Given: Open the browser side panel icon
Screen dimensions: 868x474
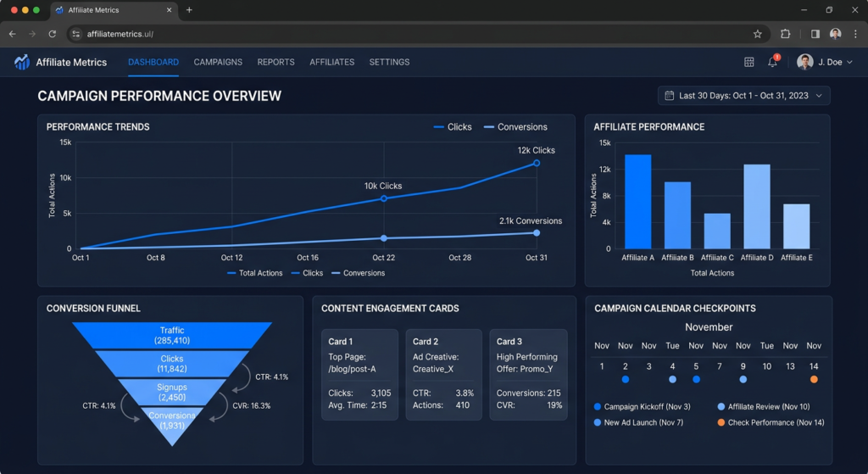Looking at the screenshot, I should pyautogui.click(x=815, y=34).
